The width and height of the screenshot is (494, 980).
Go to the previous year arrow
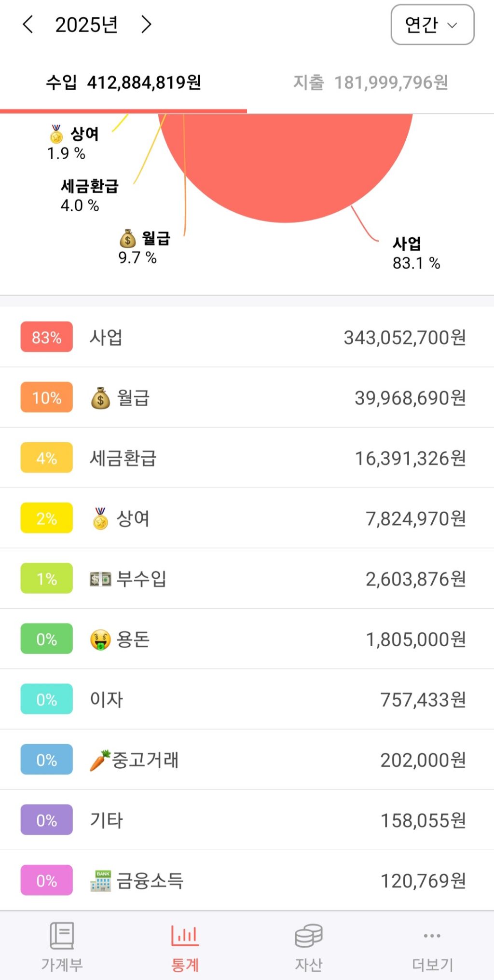click(x=28, y=24)
